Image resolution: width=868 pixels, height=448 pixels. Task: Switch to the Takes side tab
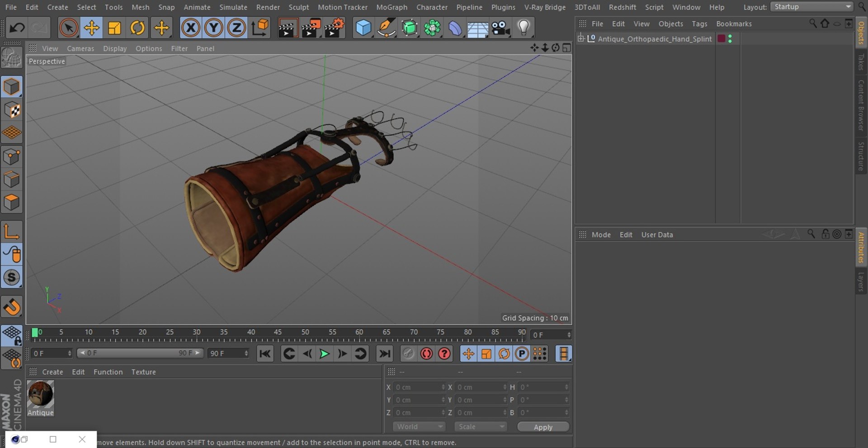tap(861, 62)
